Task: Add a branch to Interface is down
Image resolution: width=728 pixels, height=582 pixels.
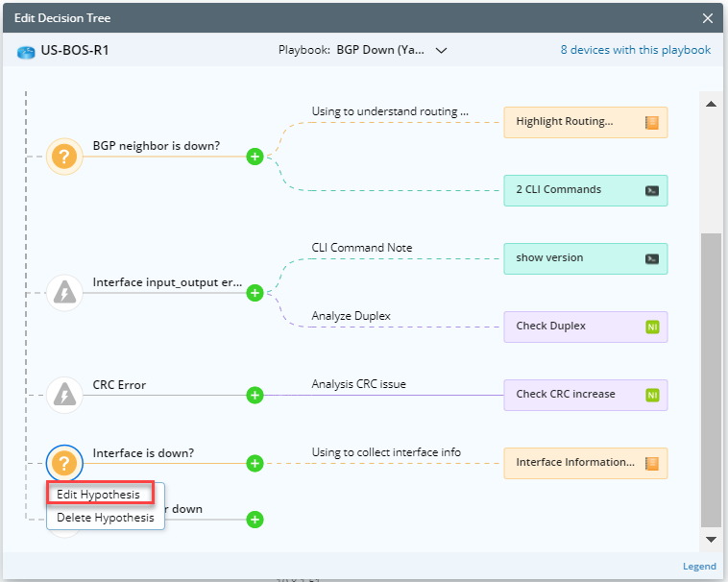Action: pyautogui.click(x=255, y=463)
